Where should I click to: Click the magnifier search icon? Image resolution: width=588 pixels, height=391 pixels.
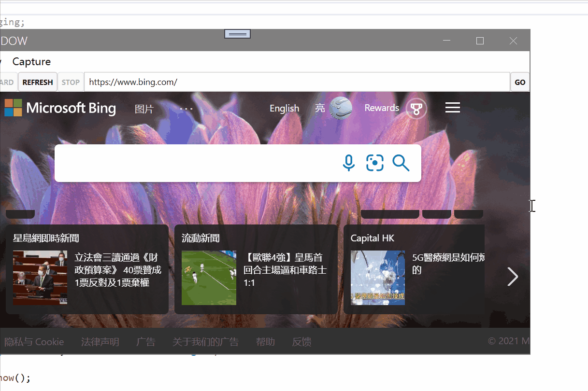pos(401,163)
